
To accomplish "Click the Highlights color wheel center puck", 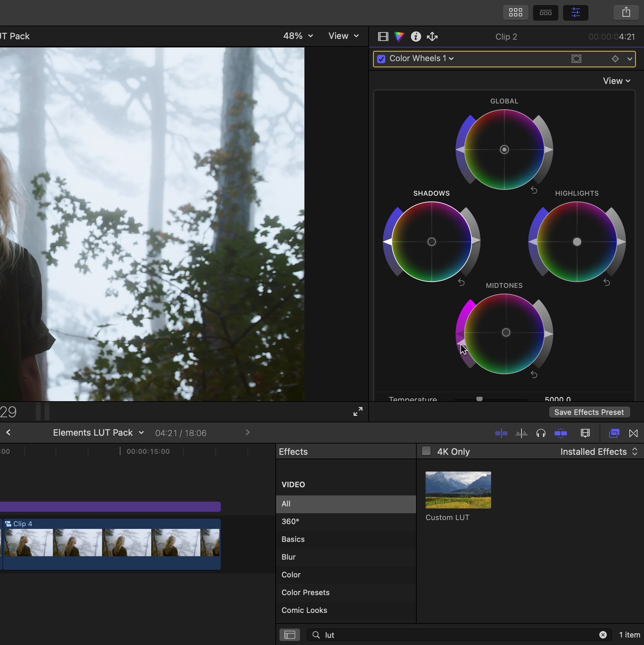I will click(x=577, y=242).
